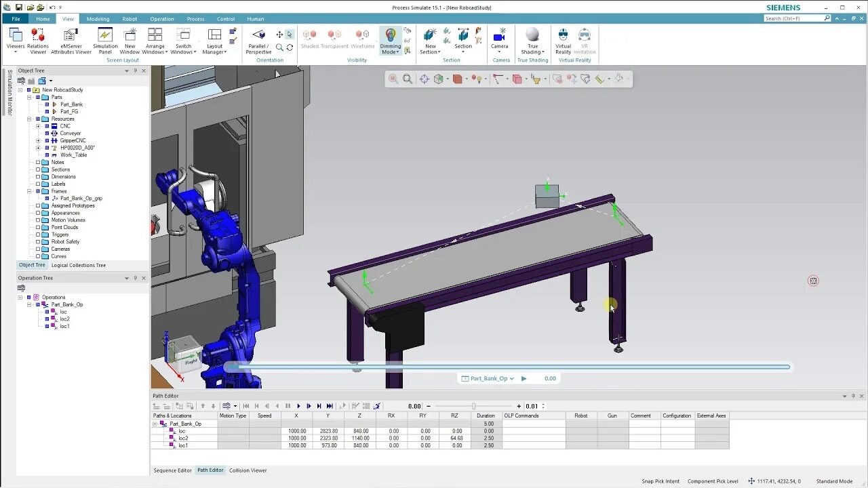Collapse the Frames folder in Object Tree

pyautogui.click(x=29, y=191)
